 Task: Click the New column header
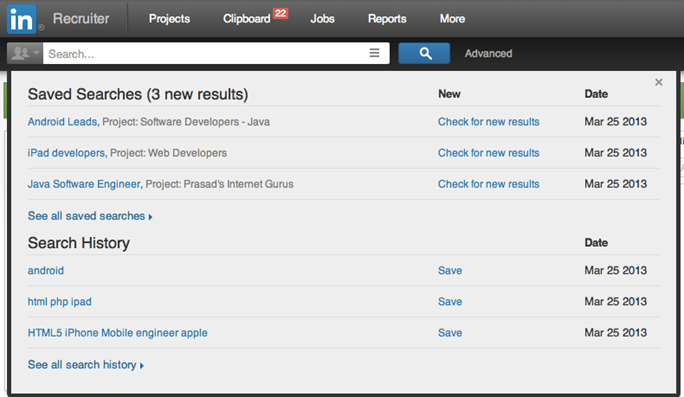449,94
